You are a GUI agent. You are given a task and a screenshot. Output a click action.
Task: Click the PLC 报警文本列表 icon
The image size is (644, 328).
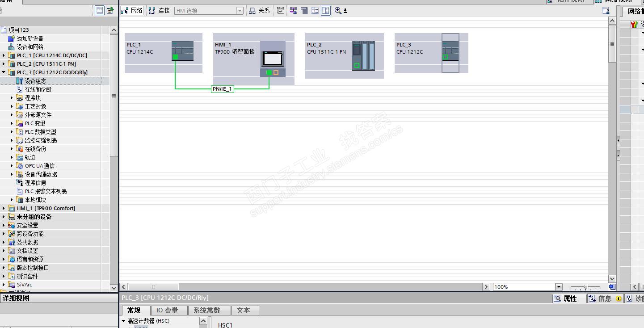click(20, 191)
